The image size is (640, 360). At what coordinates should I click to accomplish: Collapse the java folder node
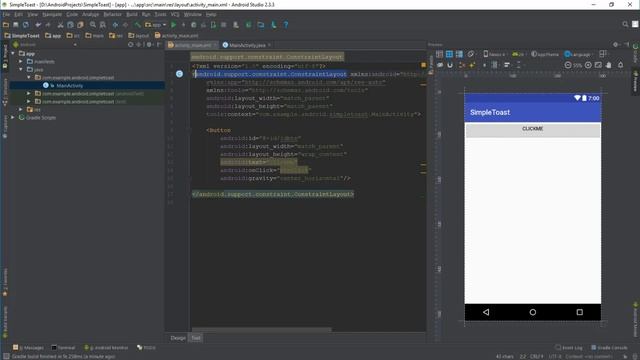click(21, 69)
